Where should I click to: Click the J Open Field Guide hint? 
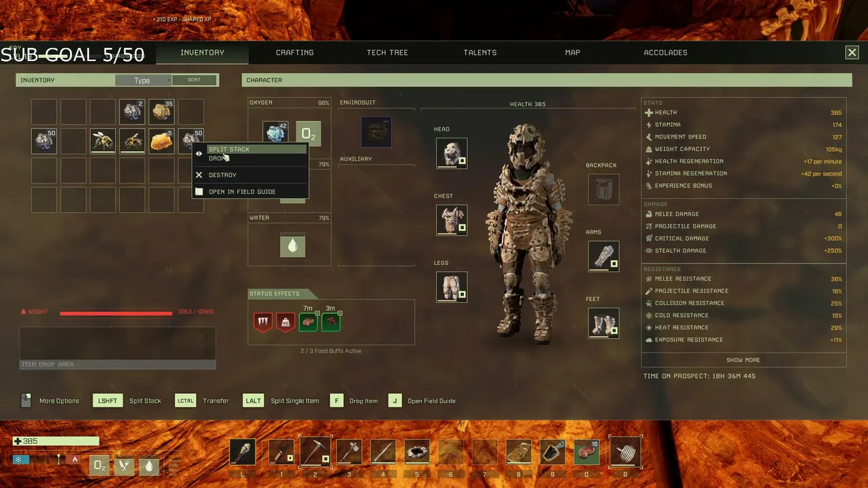[422, 401]
